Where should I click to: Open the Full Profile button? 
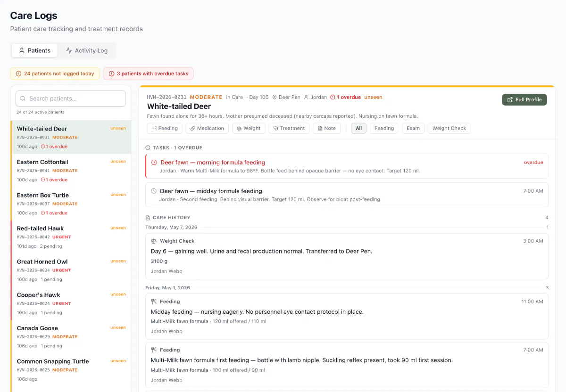coord(524,99)
